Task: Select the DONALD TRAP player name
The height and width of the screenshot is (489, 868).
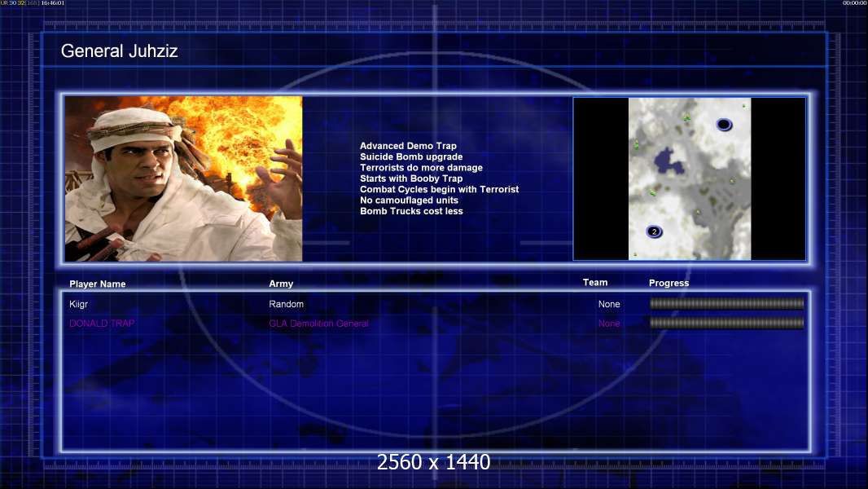Action: pyautogui.click(x=102, y=324)
